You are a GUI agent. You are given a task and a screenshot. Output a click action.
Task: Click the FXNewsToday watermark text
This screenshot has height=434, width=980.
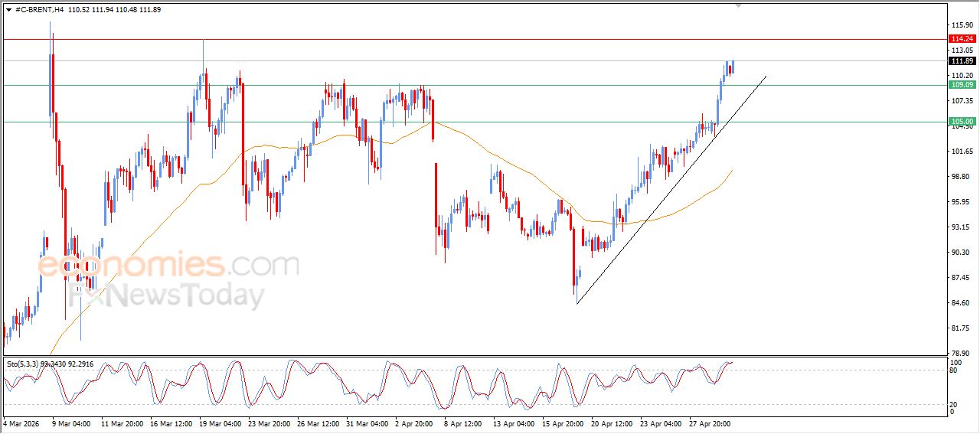click(167, 295)
